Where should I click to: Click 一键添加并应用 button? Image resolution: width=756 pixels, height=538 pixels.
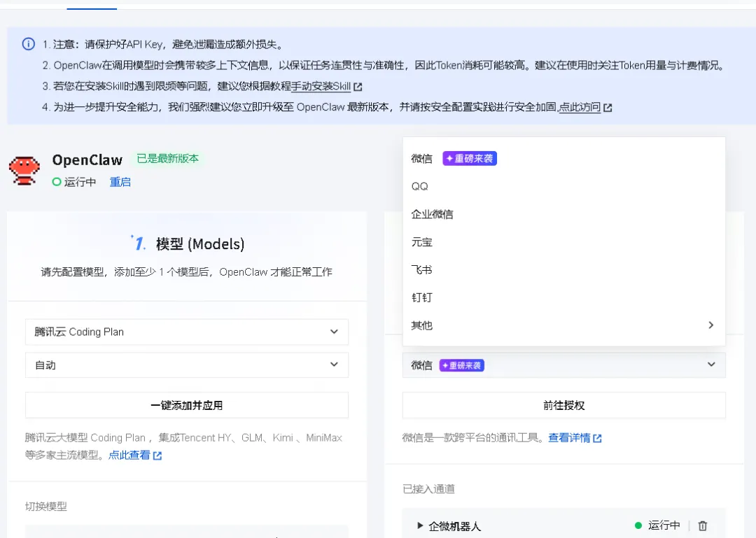187,405
